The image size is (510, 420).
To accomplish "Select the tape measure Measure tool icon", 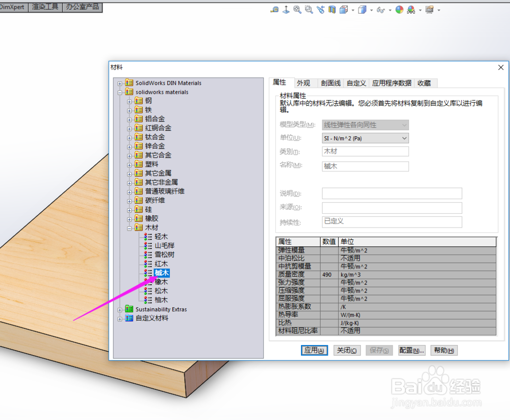I will coord(274,9).
